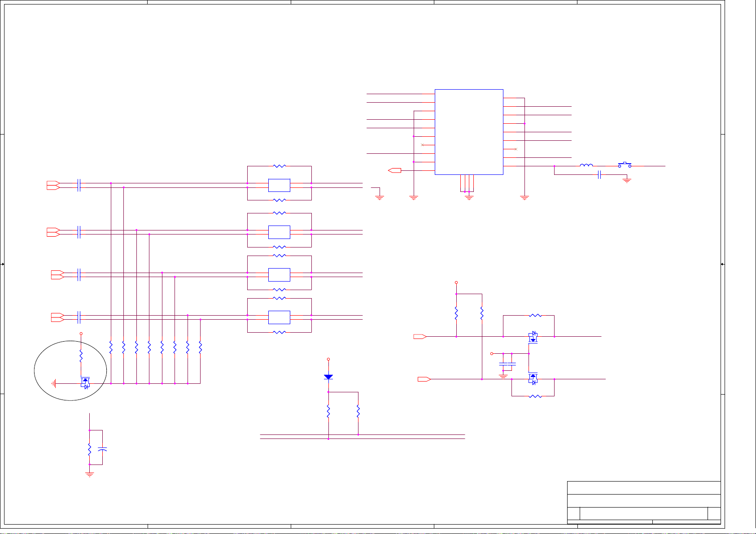This screenshot has height=534, width=756.
Task: Select the ground symbol below the push-button switch
Action: tap(627, 180)
